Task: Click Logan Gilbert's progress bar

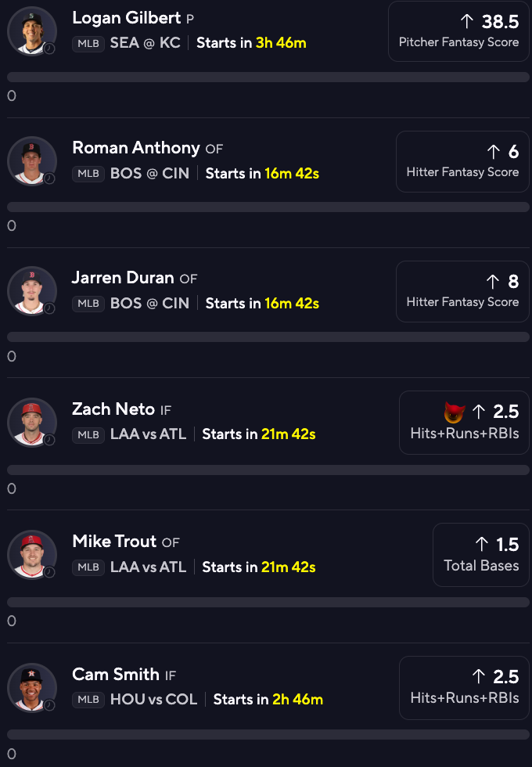Action: click(x=268, y=77)
